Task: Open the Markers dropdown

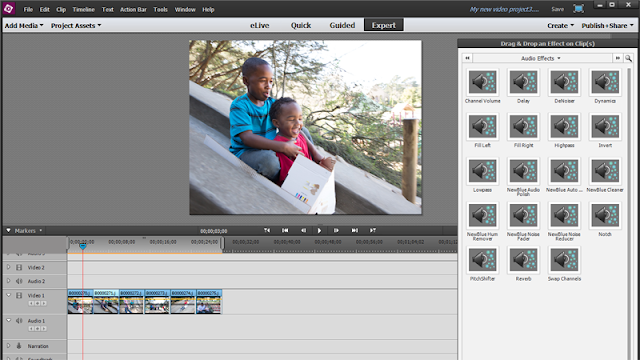Action: (28, 231)
